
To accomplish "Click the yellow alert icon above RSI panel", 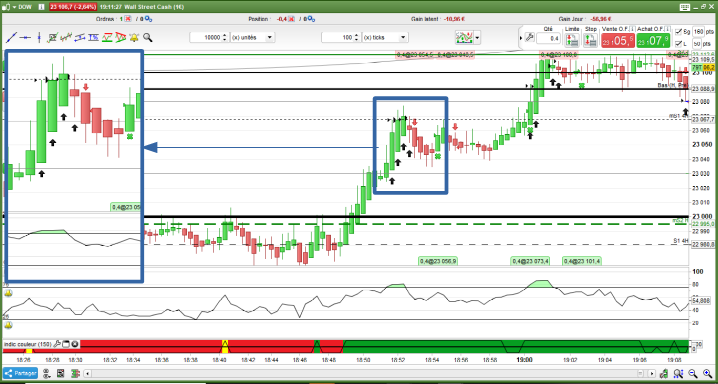I will pyautogui.click(x=8, y=293).
